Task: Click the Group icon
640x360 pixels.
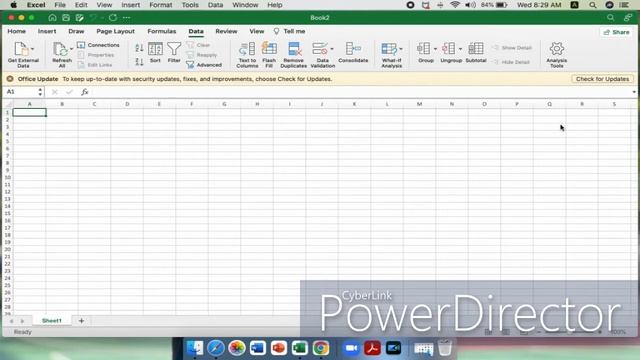Action: click(x=423, y=48)
